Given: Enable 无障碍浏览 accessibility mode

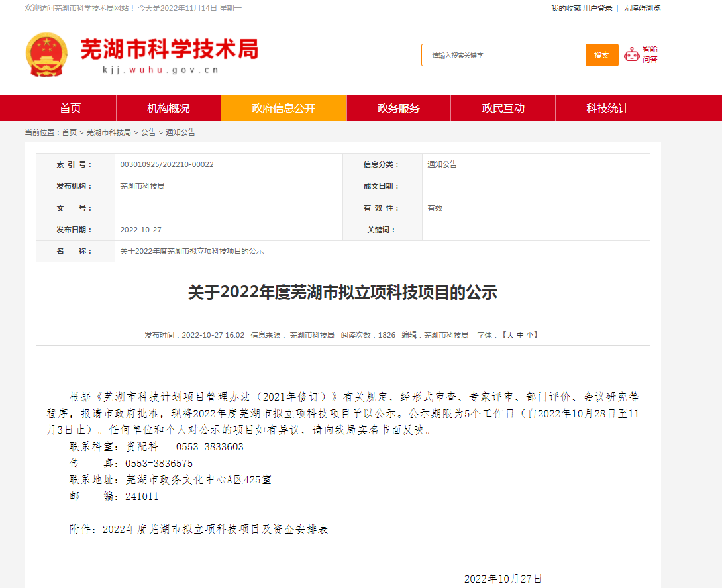Looking at the screenshot, I should (642, 8).
